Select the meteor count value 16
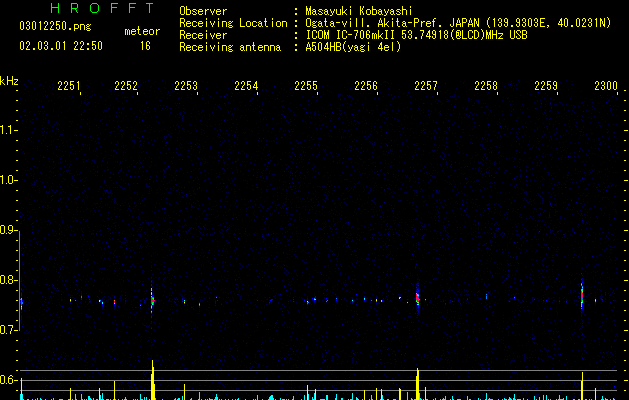 [145, 46]
